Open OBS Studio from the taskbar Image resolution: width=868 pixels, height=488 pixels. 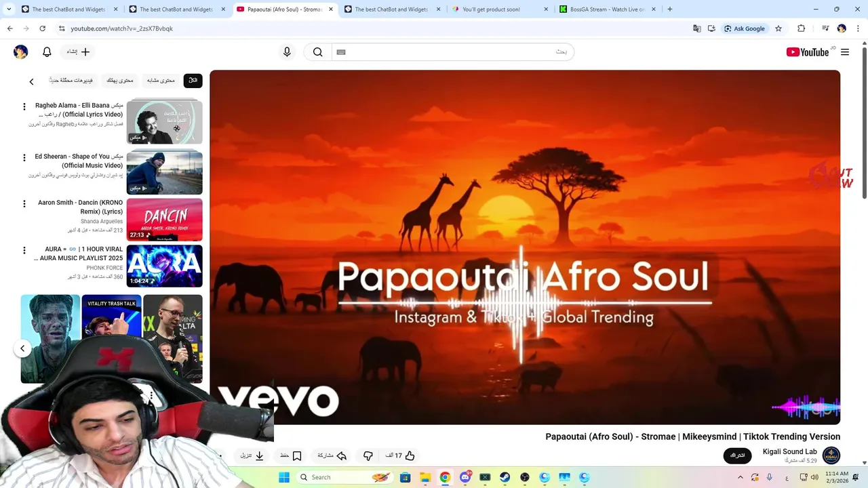click(x=525, y=477)
